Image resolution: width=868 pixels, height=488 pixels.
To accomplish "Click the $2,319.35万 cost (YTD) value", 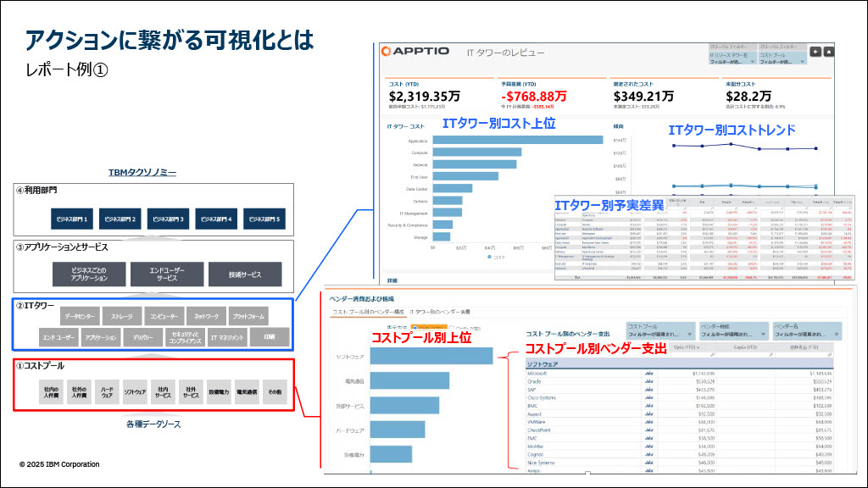I will point(424,97).
